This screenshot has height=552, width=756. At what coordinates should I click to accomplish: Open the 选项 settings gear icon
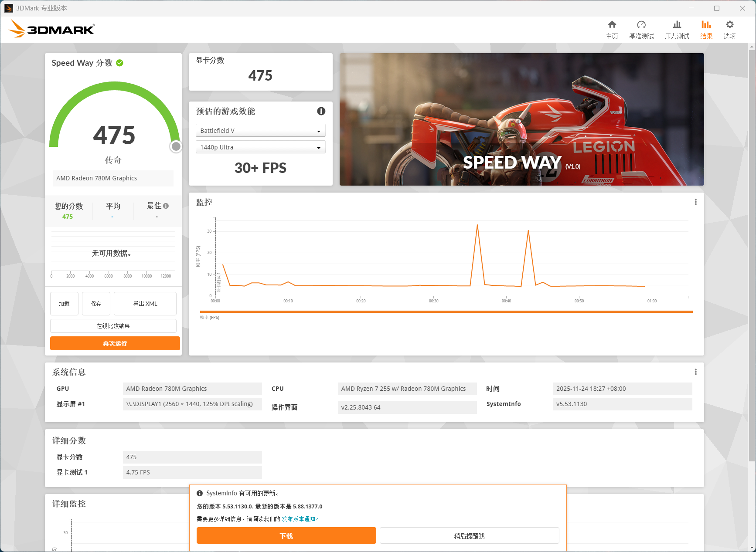[729, 25]
